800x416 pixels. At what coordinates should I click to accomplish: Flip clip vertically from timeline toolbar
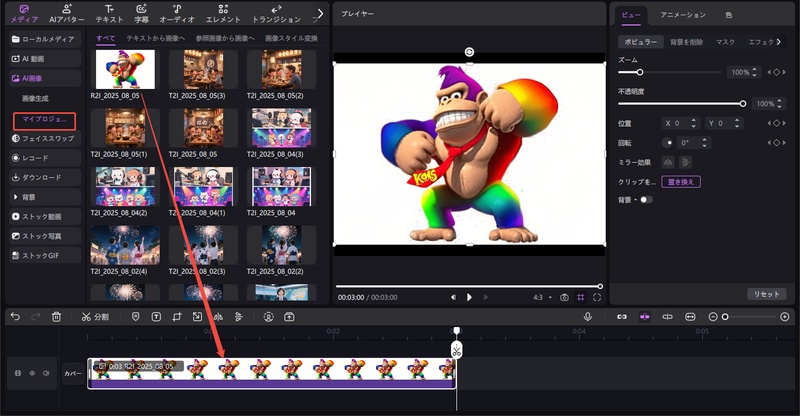click(238, 317)
